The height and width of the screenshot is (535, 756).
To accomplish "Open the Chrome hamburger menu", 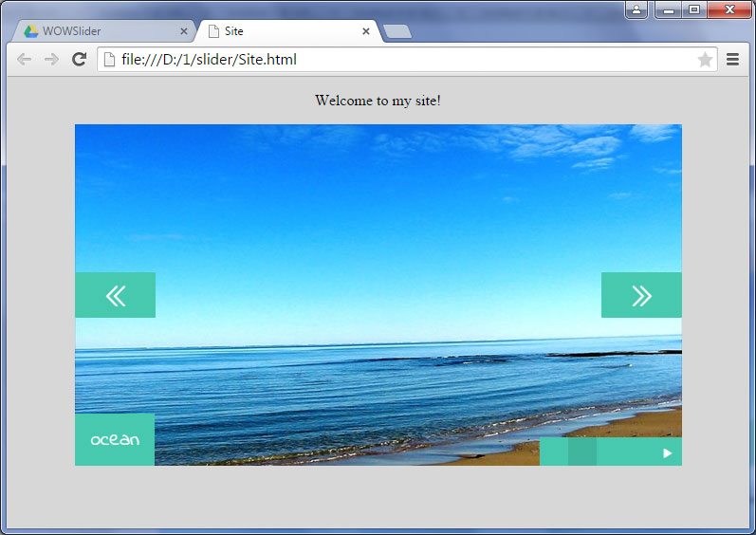I will tap(733, 59).
